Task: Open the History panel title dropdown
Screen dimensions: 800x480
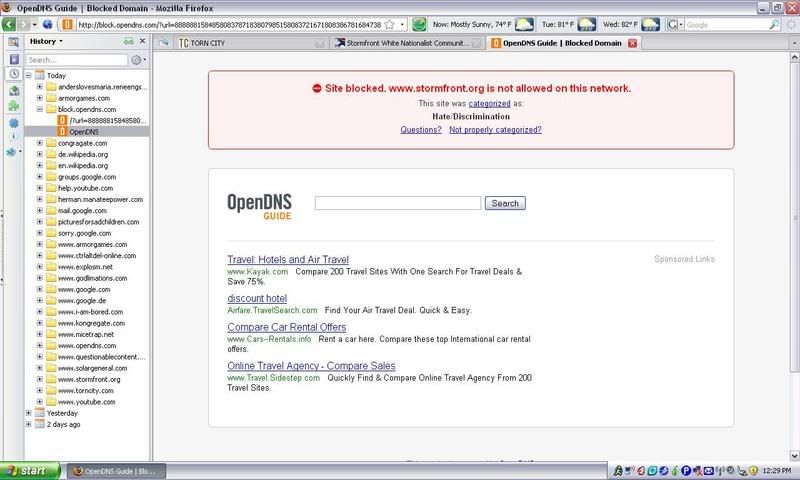Action: coord(47,42)
